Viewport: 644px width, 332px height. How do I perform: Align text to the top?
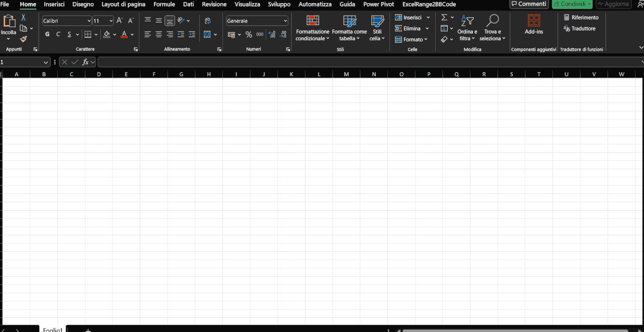coord(148,21)
